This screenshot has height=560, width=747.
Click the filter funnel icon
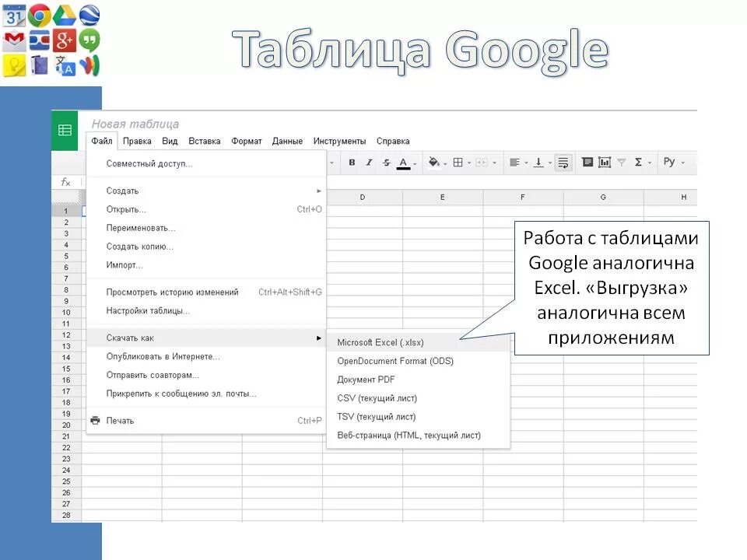[621, 163]
